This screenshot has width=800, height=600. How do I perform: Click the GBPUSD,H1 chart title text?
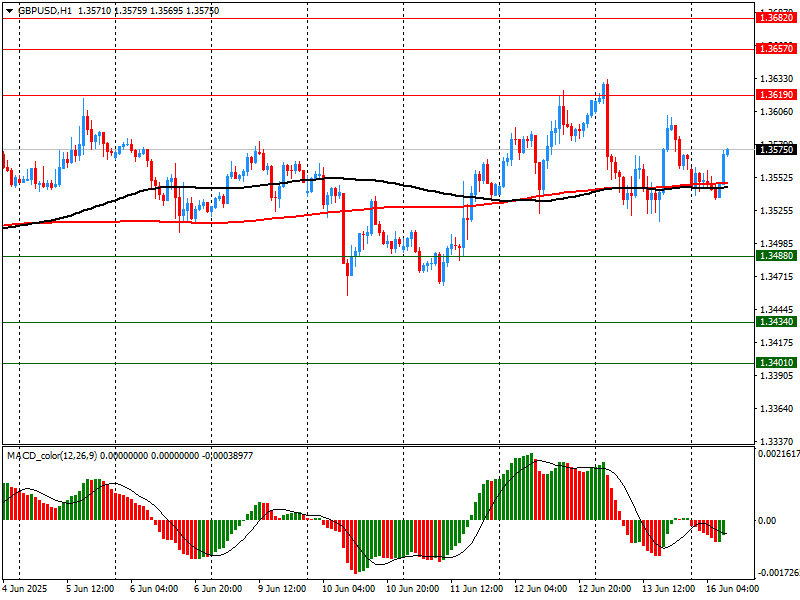(x=44, y=10)
